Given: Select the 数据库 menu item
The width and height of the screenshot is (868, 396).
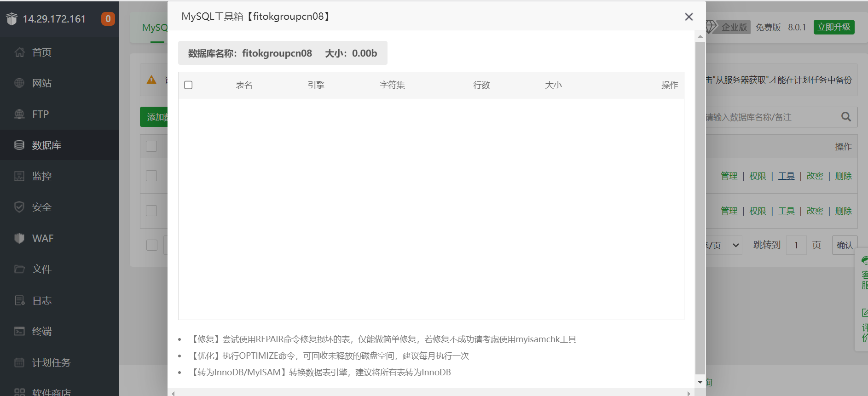Looking at the screenshot, I should tap(60, 145).
